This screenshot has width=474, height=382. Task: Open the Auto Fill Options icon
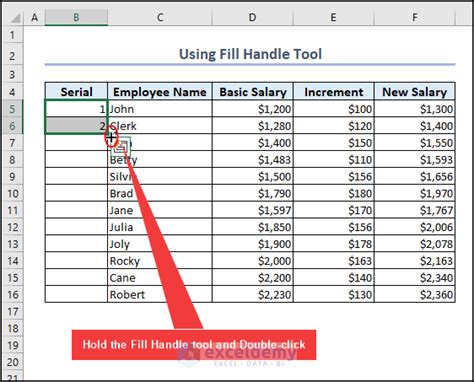click(121, 147)
